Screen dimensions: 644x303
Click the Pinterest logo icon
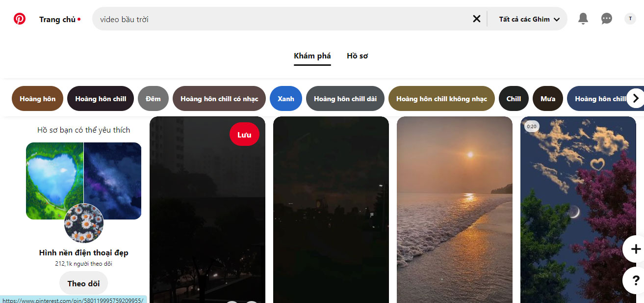[x=20, y=19]
